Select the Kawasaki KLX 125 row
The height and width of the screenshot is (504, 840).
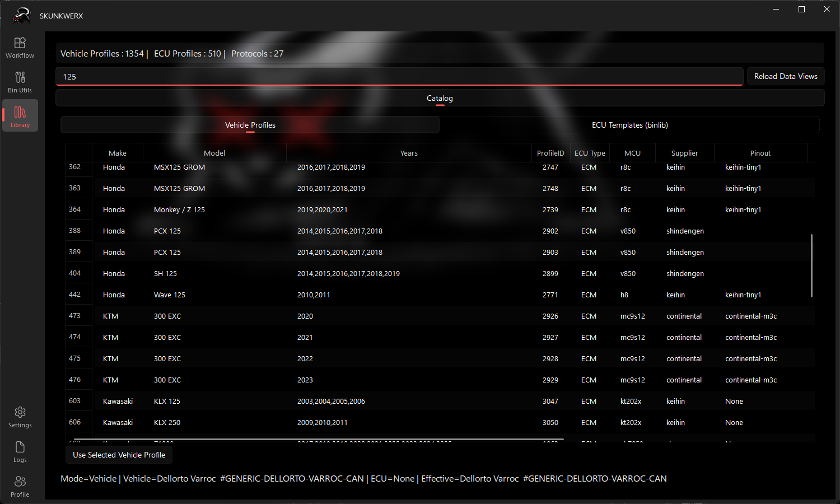pyautogui.click(x=440, y=402)
